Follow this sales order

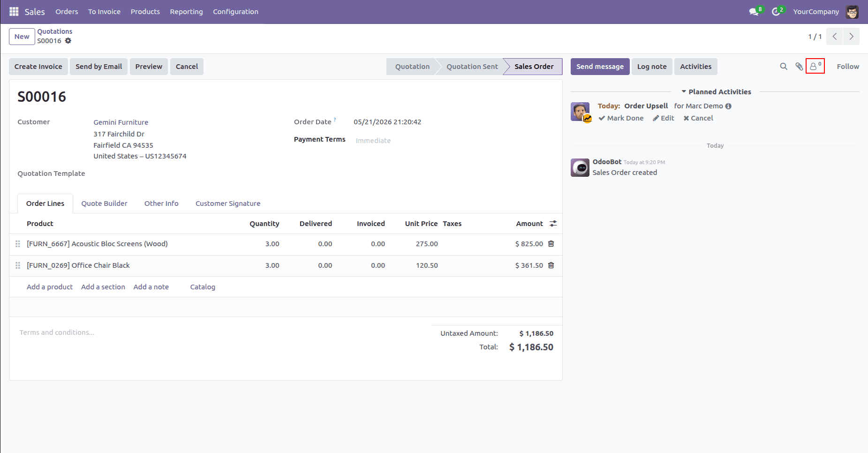(848, 67)
